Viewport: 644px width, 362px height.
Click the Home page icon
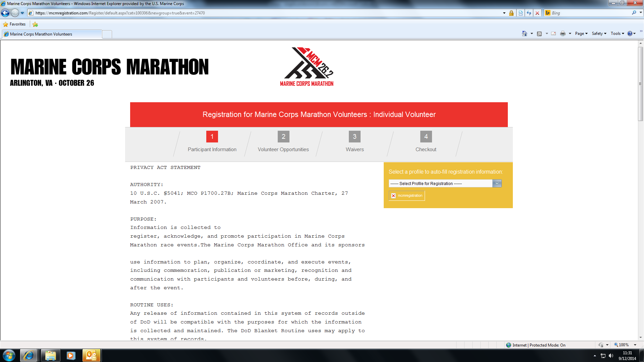[524, 34]
